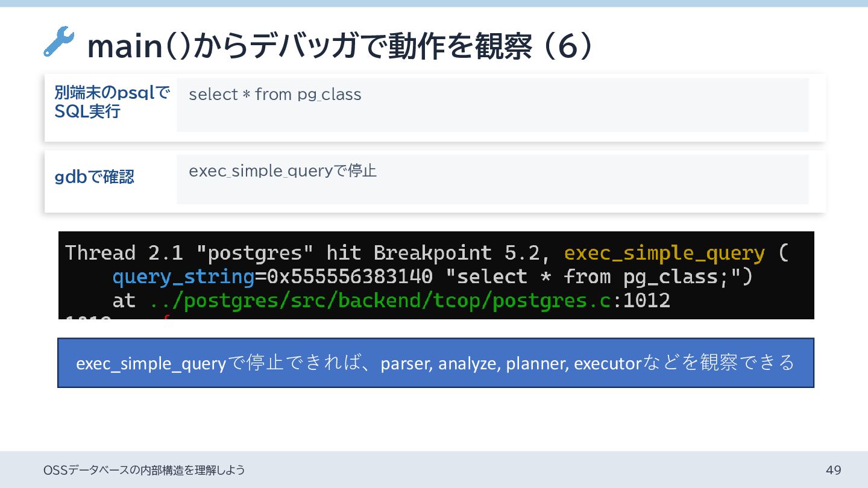Screen dimensions: 868x488
Task: Click line number 1012 after the file path
Action: [x=646, y=300]
